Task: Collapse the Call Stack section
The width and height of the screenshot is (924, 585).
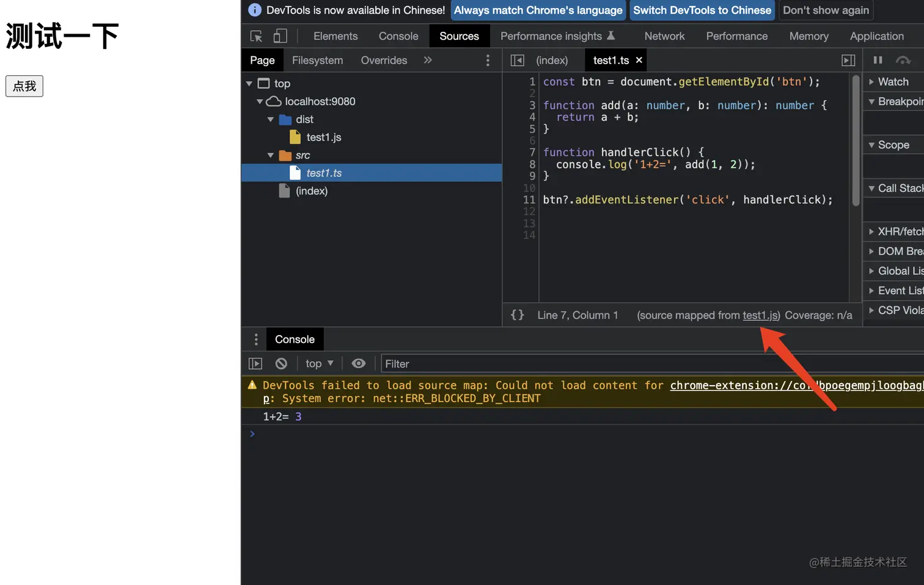Action: pyautogui.click(x=871, y=188)
